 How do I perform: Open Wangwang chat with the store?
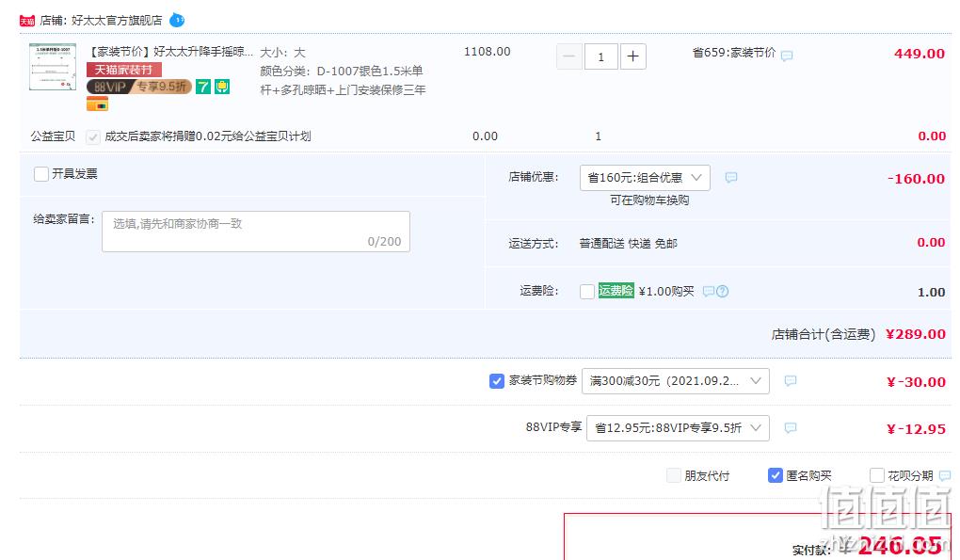pos(176,20)
